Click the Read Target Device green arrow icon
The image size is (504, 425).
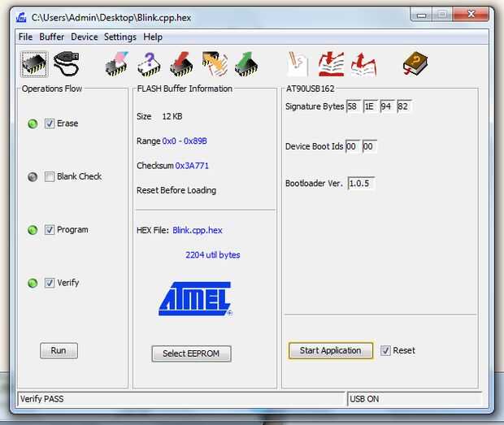[245, 64]
